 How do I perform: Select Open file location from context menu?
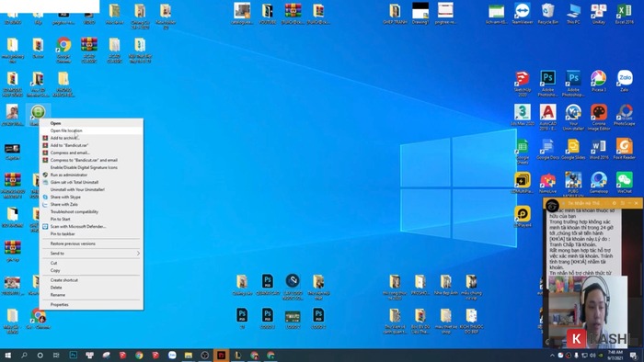coord(66,130)
